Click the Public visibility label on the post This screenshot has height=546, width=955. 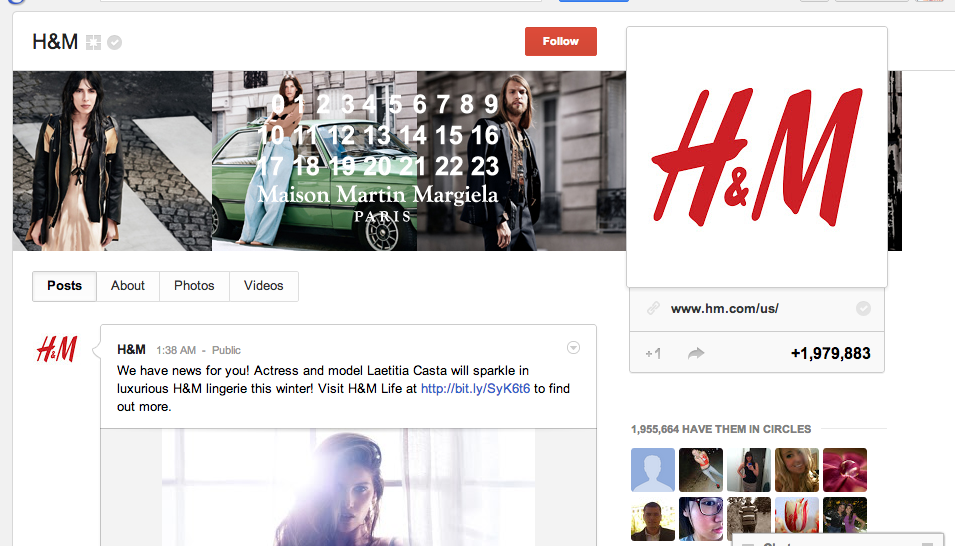tap(226, 350)
